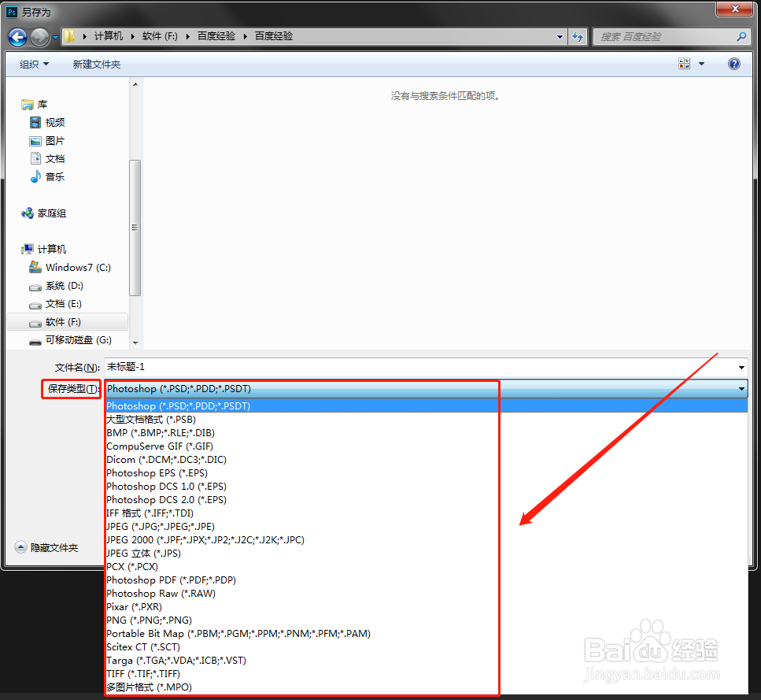Select JPEG (*.JPG;*.JPEG;*.JPE) format
This screenshot has height=700, width=761.
pos(426,526)
